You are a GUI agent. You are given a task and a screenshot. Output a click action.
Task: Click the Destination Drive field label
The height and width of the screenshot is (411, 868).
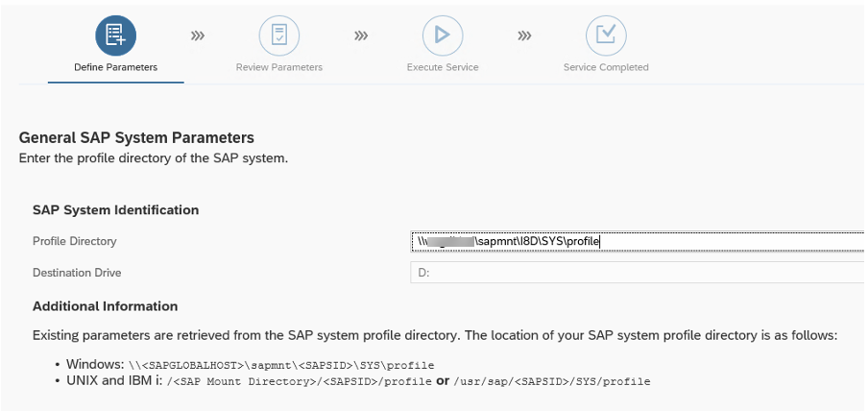pyautogui.click(x=77, y=272)
